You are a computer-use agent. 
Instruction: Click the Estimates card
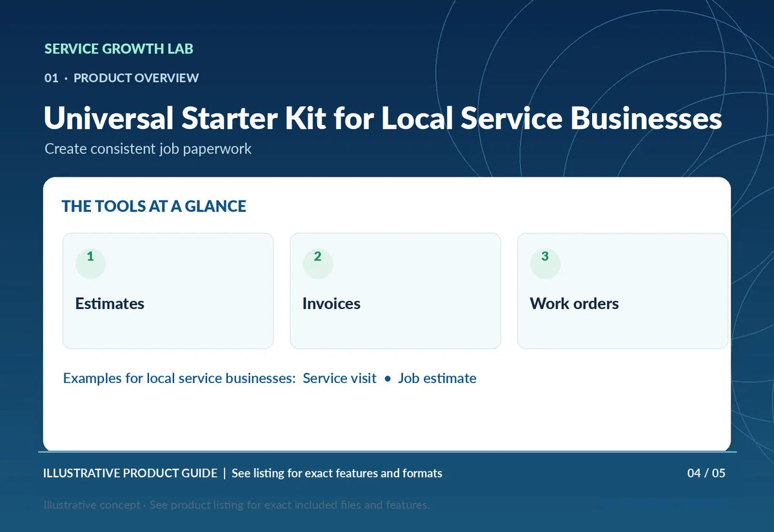tap(168, 291)
